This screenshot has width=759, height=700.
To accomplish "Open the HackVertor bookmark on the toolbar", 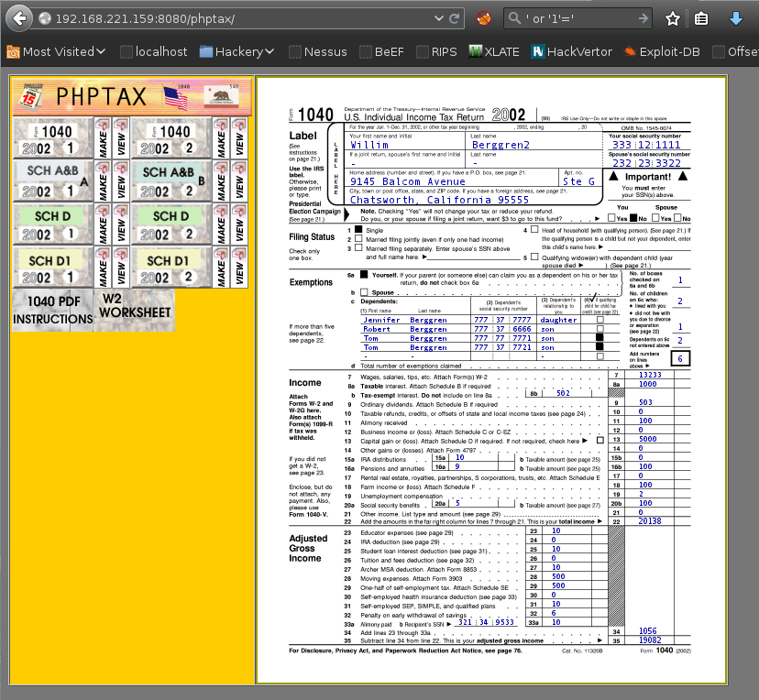I will pyautogui.click(x=572, y=52).
